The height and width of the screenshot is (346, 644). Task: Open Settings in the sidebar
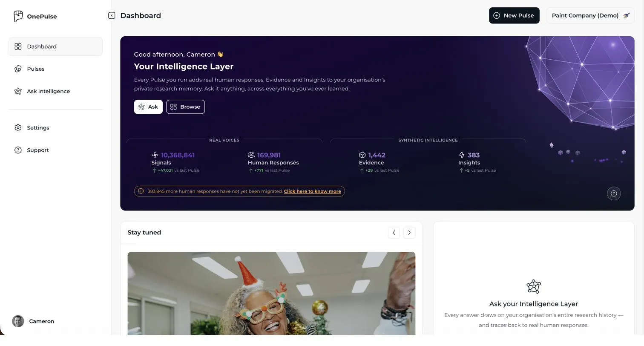[55, 128]
